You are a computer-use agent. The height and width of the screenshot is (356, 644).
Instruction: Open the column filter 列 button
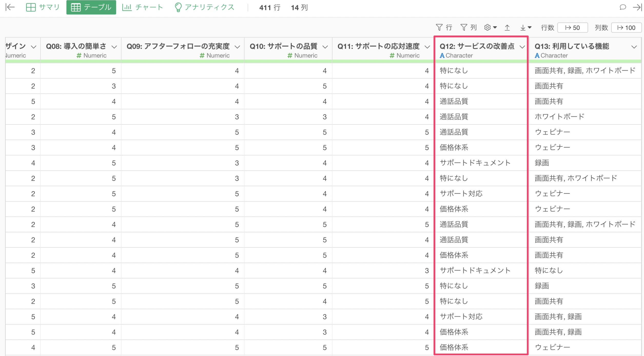point(469,27)
